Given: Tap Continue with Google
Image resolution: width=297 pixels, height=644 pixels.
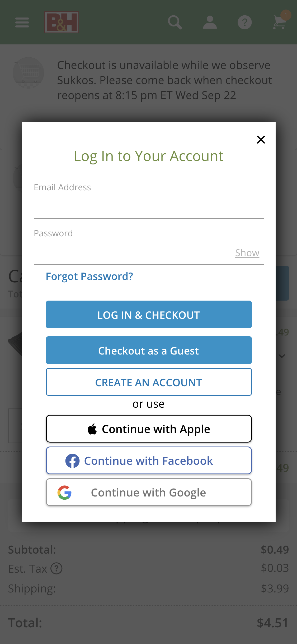Looking at the screenshot, I should pyautogui.click(x=149, y=492).
